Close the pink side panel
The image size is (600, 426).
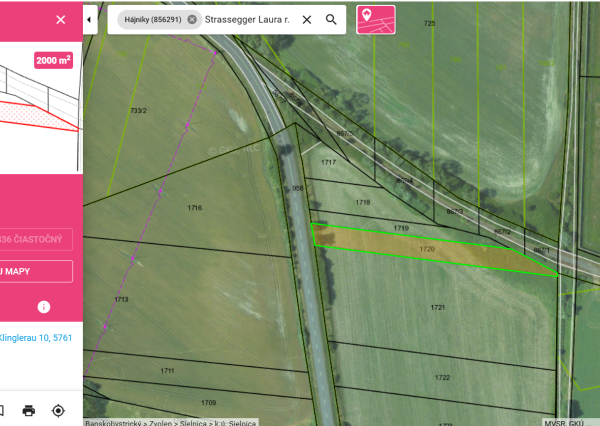pos(61,19)
